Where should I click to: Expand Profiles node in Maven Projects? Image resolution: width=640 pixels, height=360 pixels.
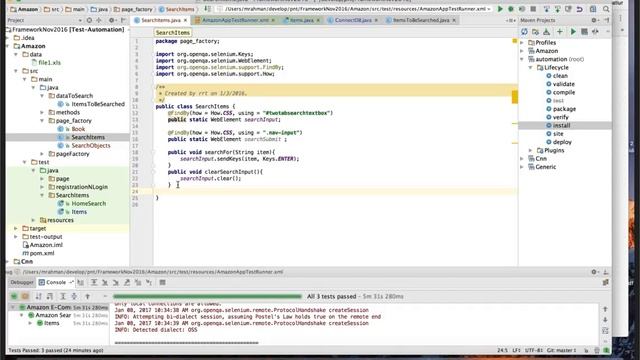(x=522, y=42)
